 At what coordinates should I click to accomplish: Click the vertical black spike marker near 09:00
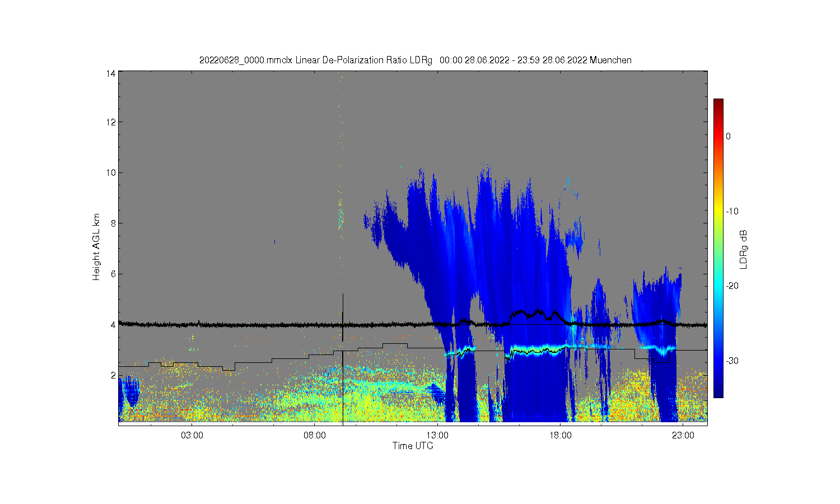[x=342, y=317]
